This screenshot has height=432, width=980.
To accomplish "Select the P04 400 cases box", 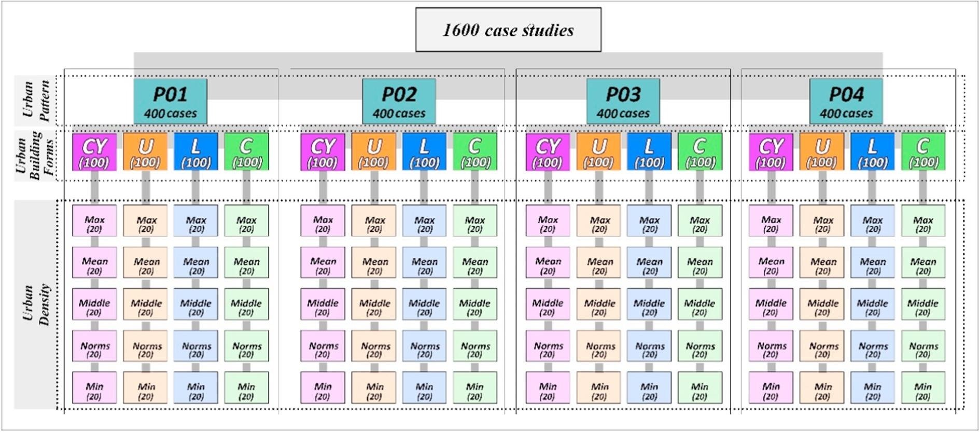I will [846, 101].
